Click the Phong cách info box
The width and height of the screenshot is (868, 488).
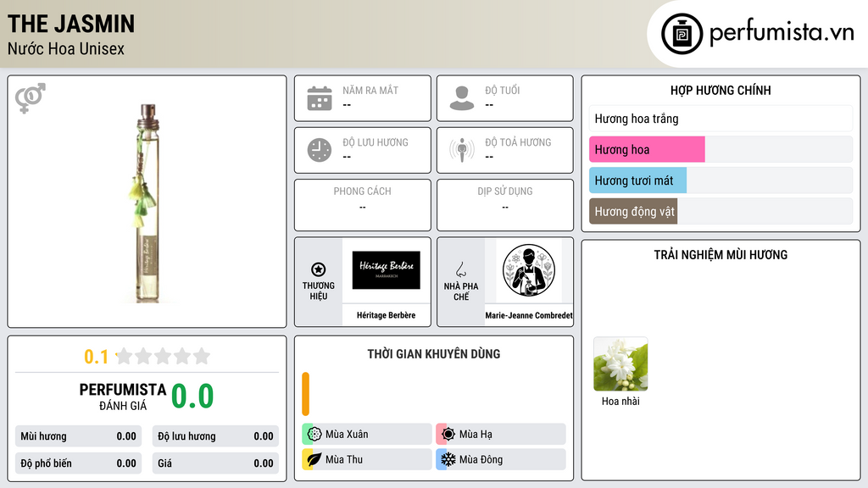pyautogui.click(x=363, y=205)
